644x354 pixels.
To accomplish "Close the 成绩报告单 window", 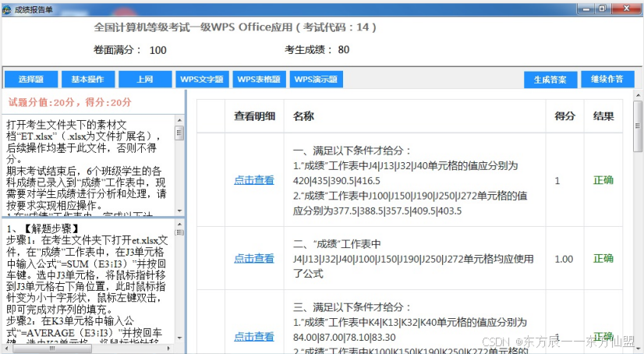I will pyautogui.click(x=626, y=9).
